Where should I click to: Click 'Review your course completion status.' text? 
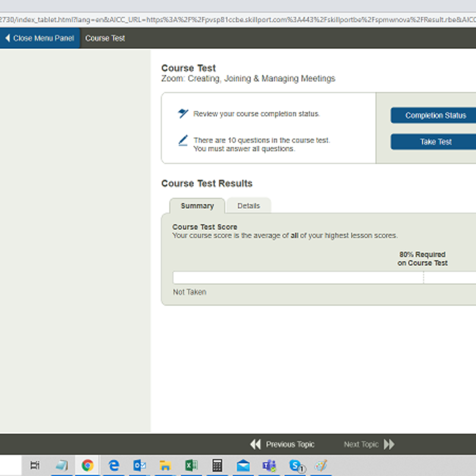click(256, 114)
